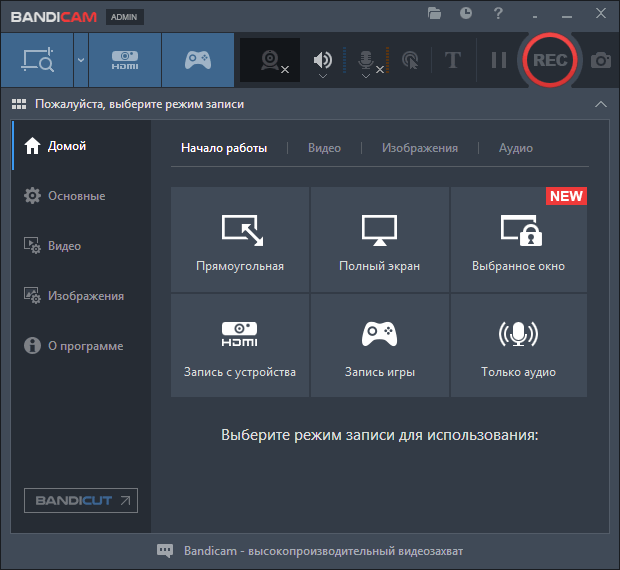Toggle the webcam overlay
This screenshot has width=620, height=570.
270,60
